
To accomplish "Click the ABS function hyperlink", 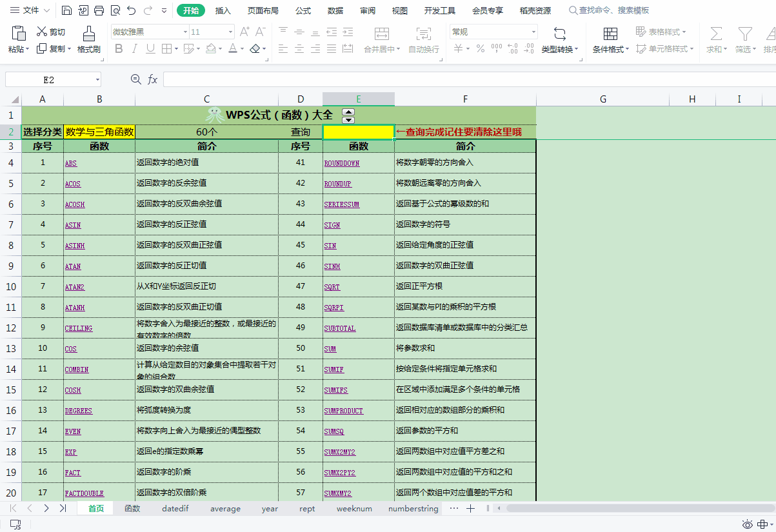I will pos(71,163).
